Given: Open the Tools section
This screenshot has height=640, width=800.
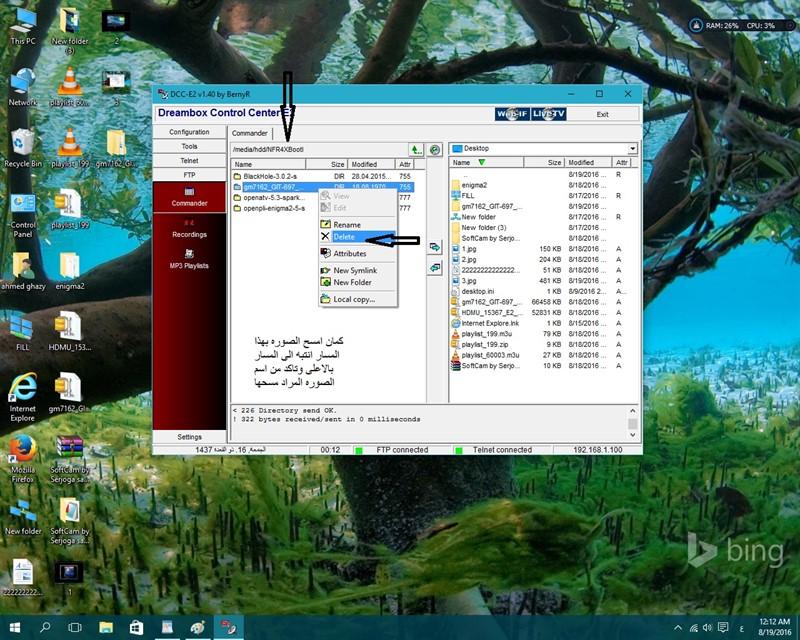Looking at the screenshot, I should click(x=189, y=146).
